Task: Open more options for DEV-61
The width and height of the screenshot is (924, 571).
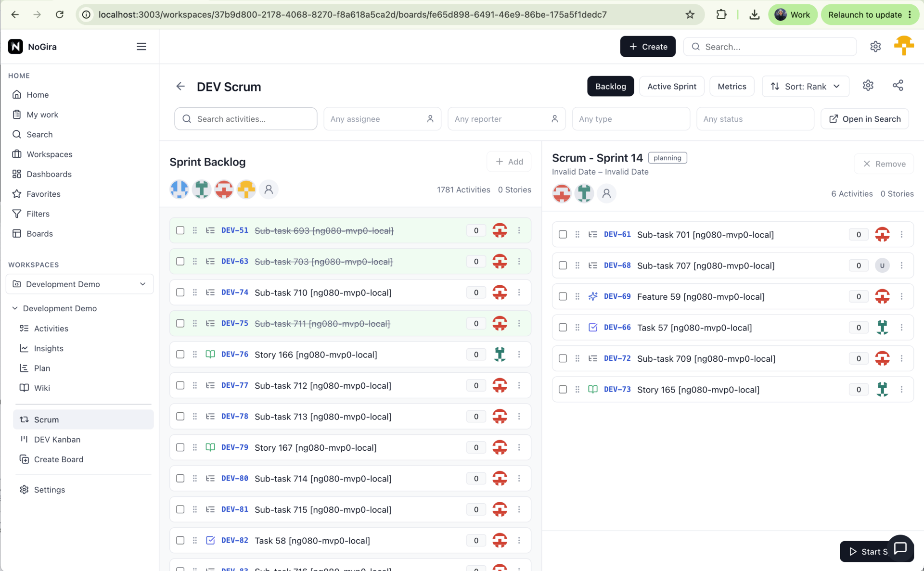Action: click(901, 234)
